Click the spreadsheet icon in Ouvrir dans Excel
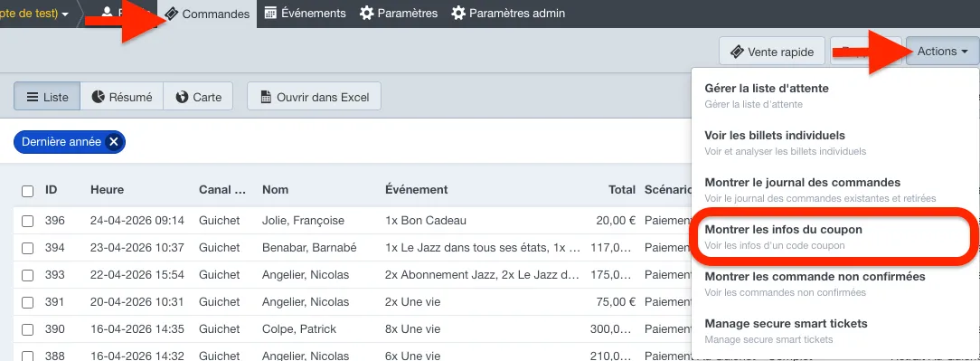 (x=266, y=97)
